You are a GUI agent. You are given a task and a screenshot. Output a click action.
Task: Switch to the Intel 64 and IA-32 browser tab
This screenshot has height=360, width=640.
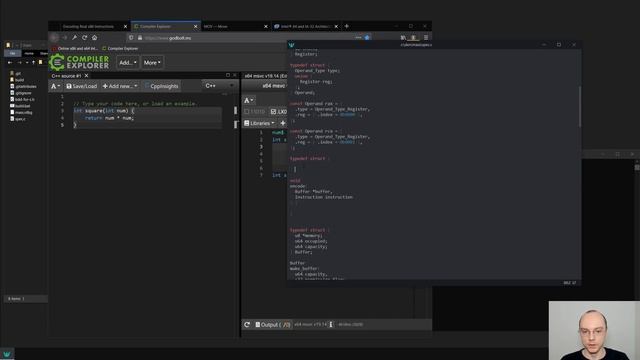click(305, 26)
